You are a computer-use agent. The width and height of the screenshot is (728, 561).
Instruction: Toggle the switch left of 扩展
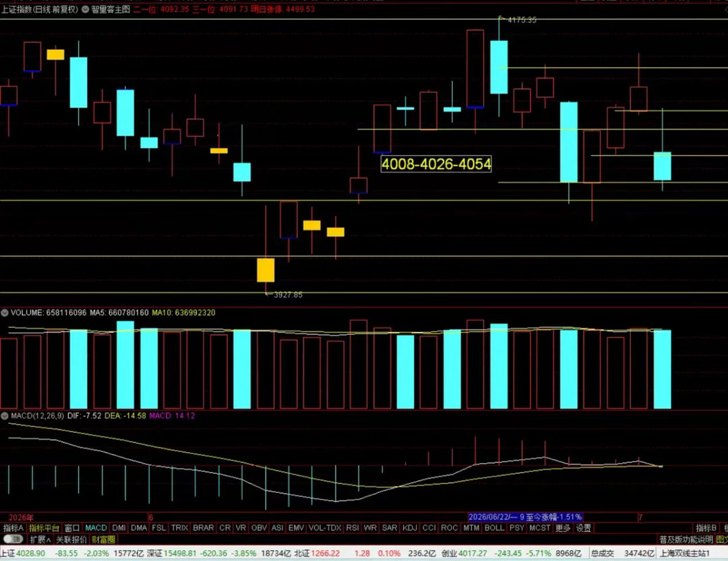click(13, 539)
